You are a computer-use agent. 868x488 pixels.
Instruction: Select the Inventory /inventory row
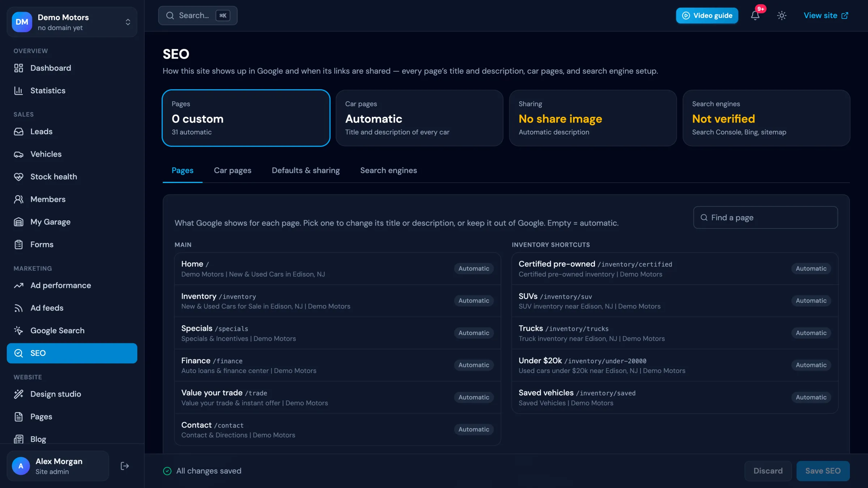tap(337, 301)
